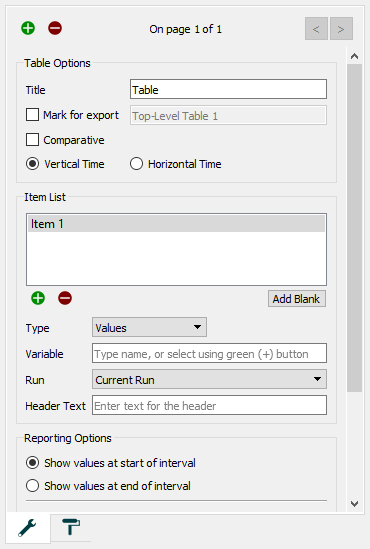Click the Add Blank button

click(x=297, y=299)
